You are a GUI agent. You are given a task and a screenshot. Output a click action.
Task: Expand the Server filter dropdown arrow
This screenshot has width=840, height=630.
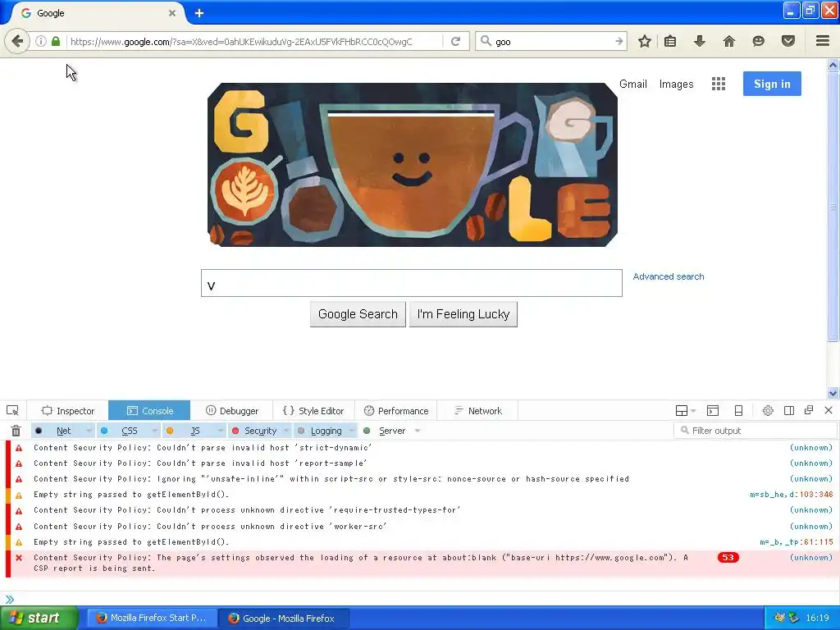[x=418, y=431]
